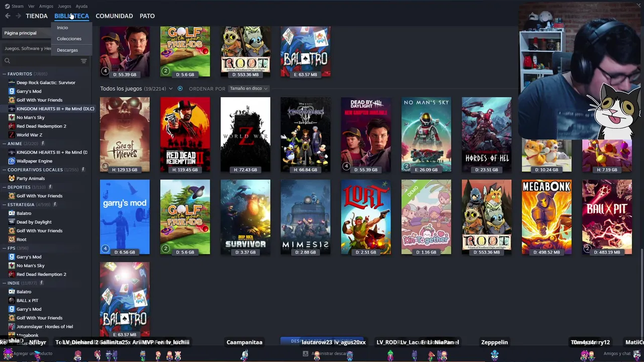This screenshot has width=644, height=362.
Task: Choose Colecciones from the Biblioteca dropdown
Action: [x=69, y=39]
